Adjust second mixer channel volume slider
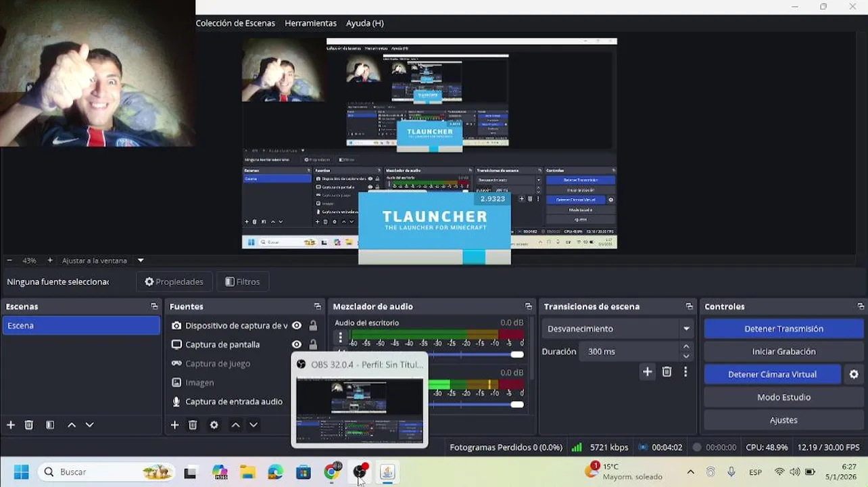Image resolution: width=868 pixels, height=487 pixels. [x=517, y=404]
